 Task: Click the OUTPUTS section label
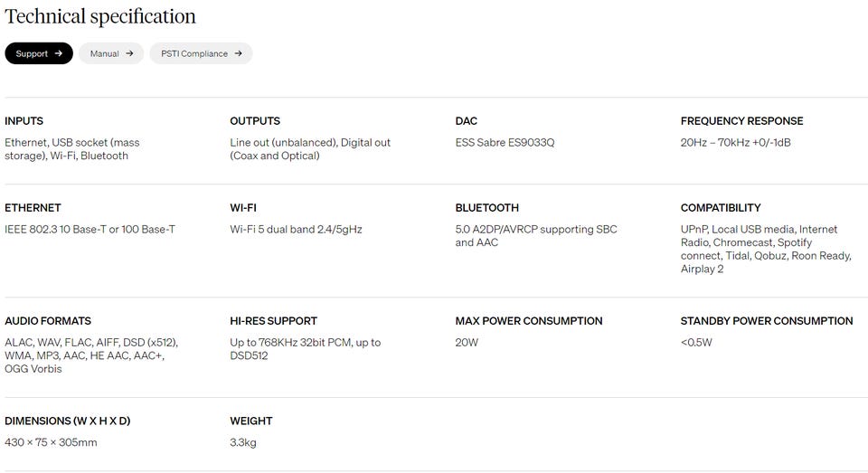point(255,121)
